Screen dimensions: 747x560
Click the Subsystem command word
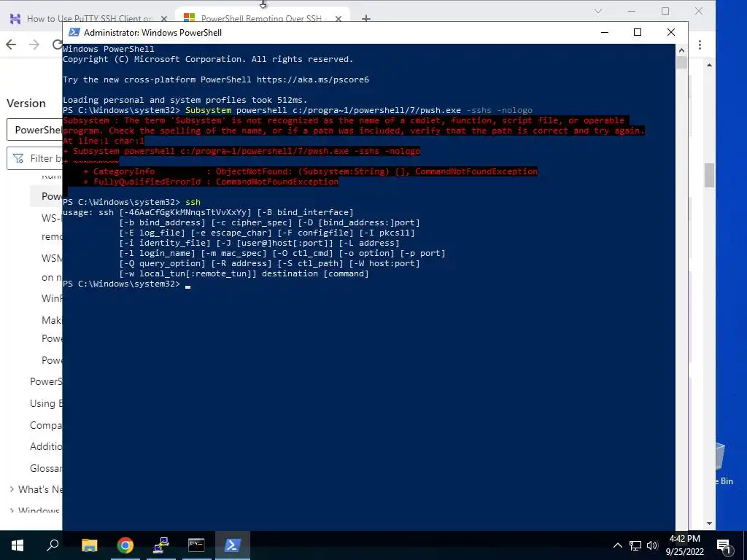point(208,110)
